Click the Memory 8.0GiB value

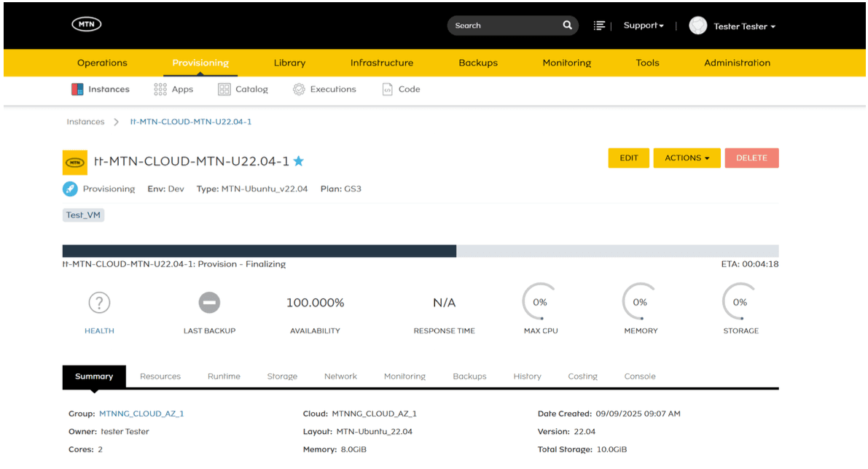(353, 449)
